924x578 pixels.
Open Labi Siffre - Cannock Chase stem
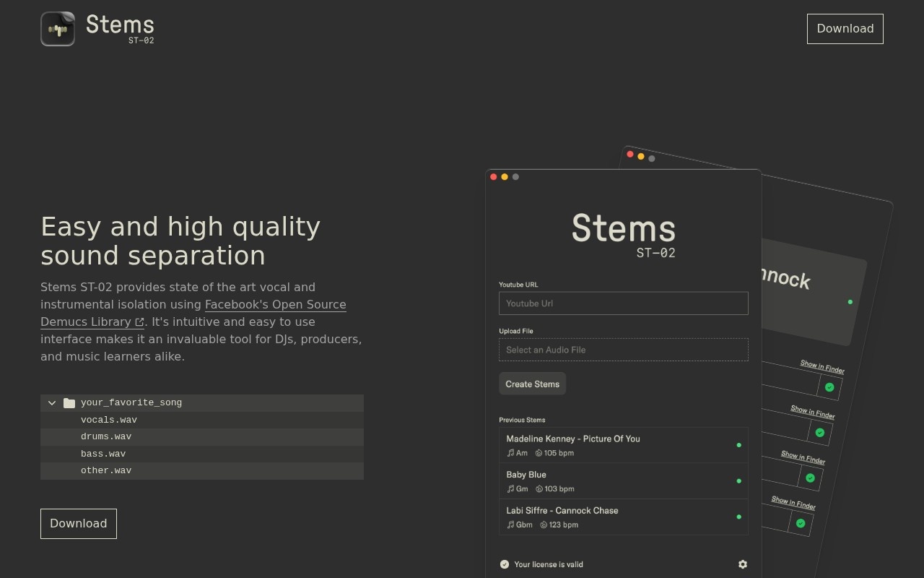point(624,517)
